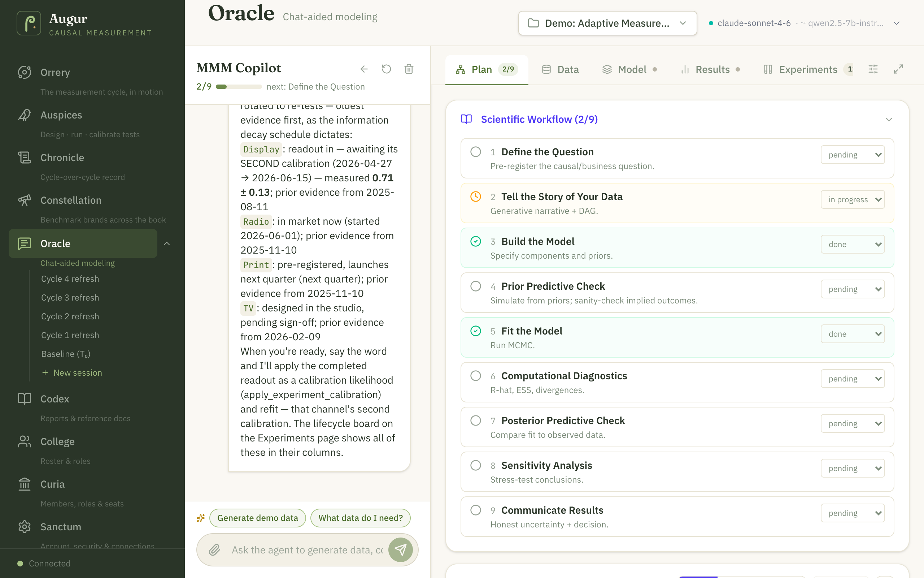Open the Sanctum gear icon
This screenshot has width=924, height=578.
tap(25, 527)
